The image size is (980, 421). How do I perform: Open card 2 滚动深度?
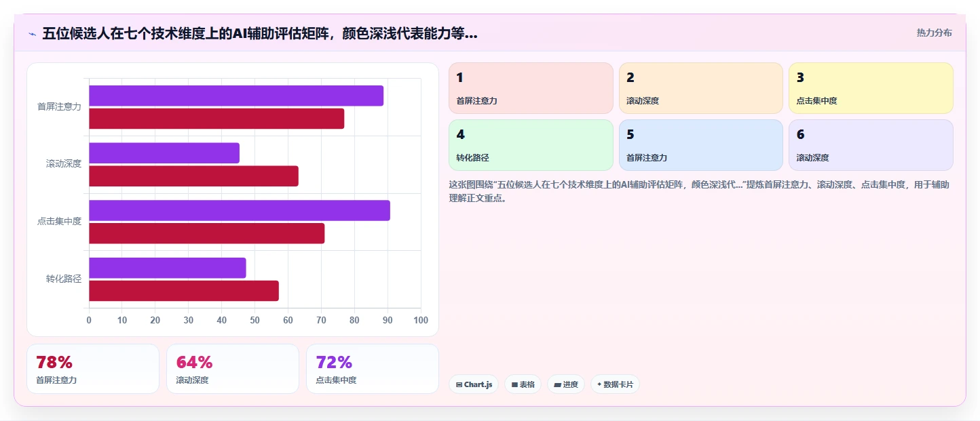(x=701, y=88)
